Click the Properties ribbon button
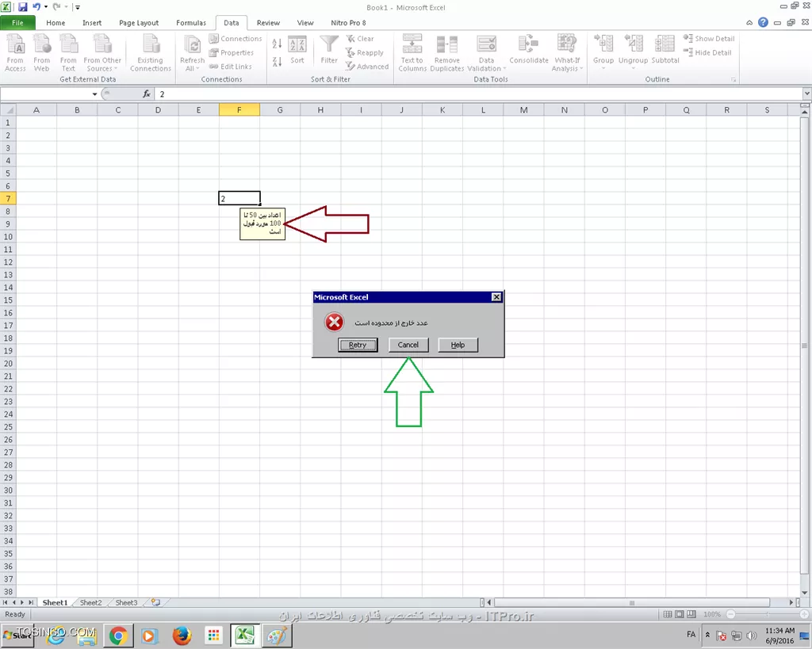This screenshot has width=812, height=649. pyautogui.click(x=232, y=52)
